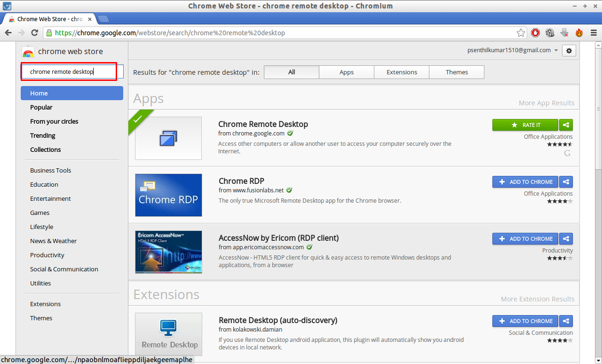Browse the News & Weather category
Screen dimensions: 602x364
pos(54,241)
